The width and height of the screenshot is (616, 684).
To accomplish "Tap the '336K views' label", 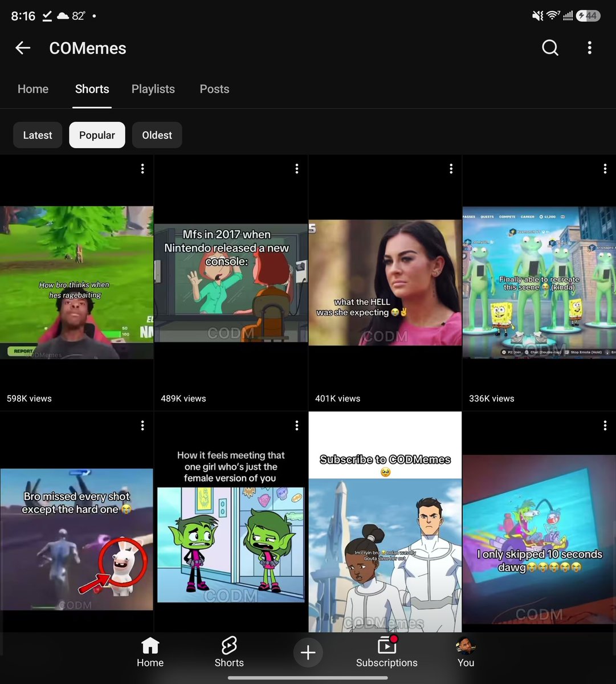I will pos(492,398).
